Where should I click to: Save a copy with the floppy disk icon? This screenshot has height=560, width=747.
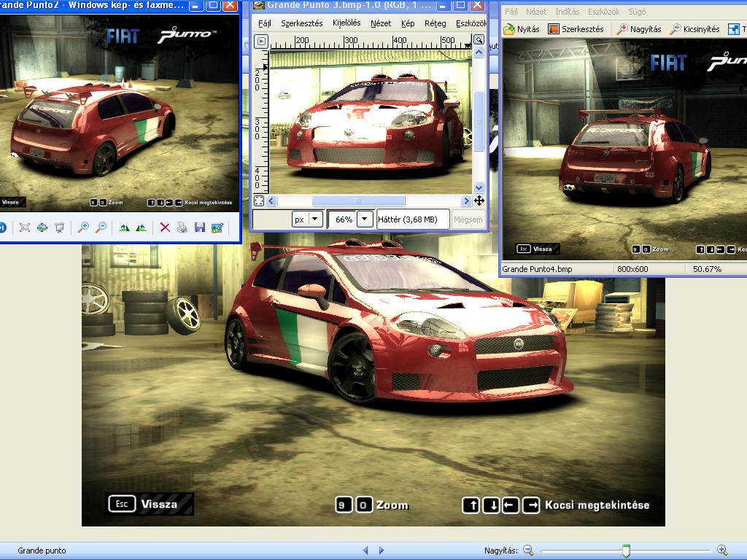click(200, 227)
